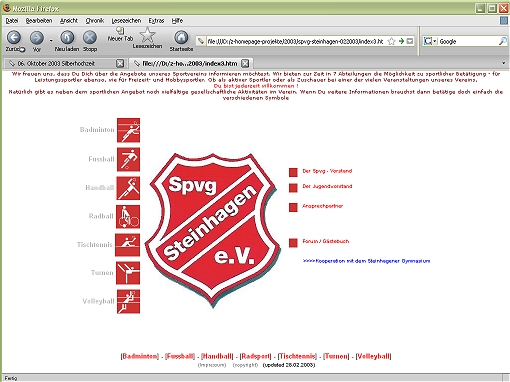Viewport: 510px width, 382px height.
Task: Open the (copyright) footer link
Action: [245, 365]
